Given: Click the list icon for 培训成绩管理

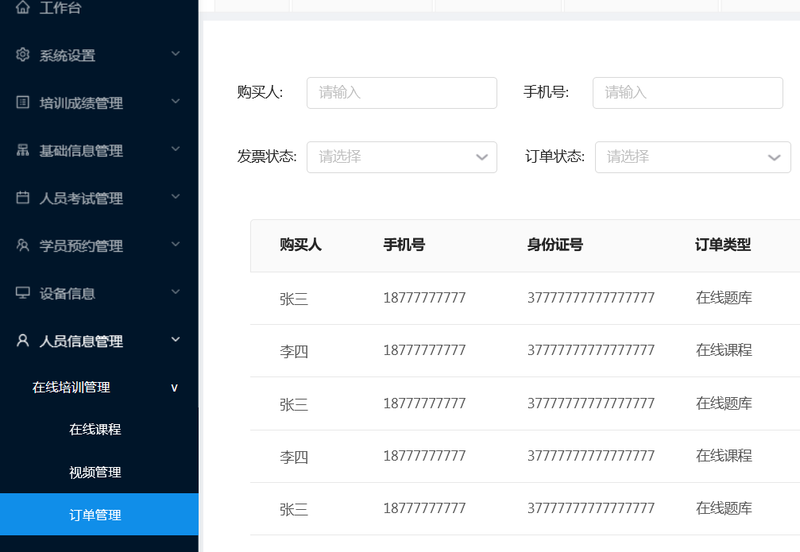Looking at the screenshot, I should pyautogui.click(x=22, y=102).
